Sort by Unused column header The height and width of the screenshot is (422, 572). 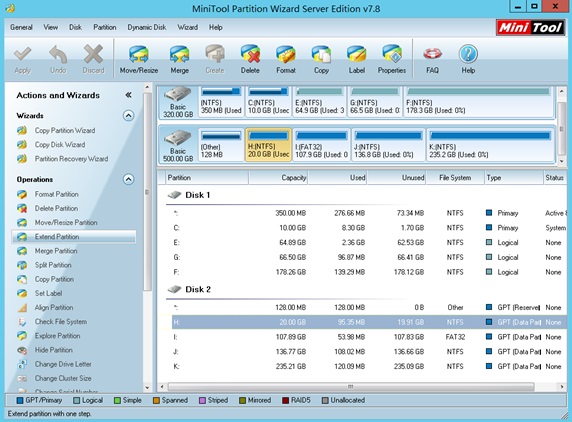click(397, 178)
